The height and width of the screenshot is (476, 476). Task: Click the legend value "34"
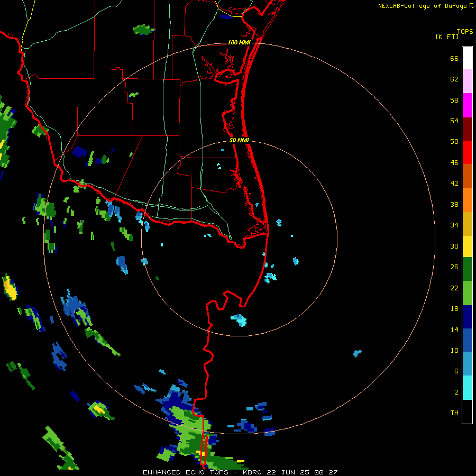(x=454, y=225)
